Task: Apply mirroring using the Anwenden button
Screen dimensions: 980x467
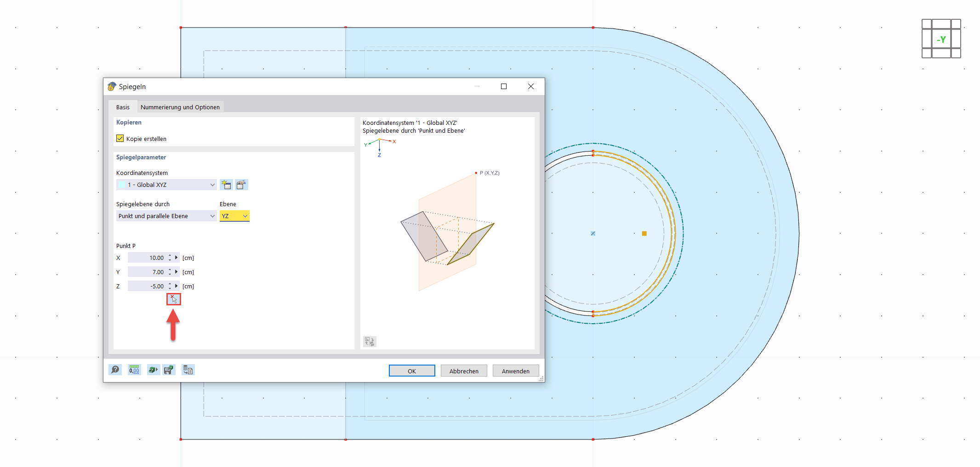Action: tap(515, 371)
